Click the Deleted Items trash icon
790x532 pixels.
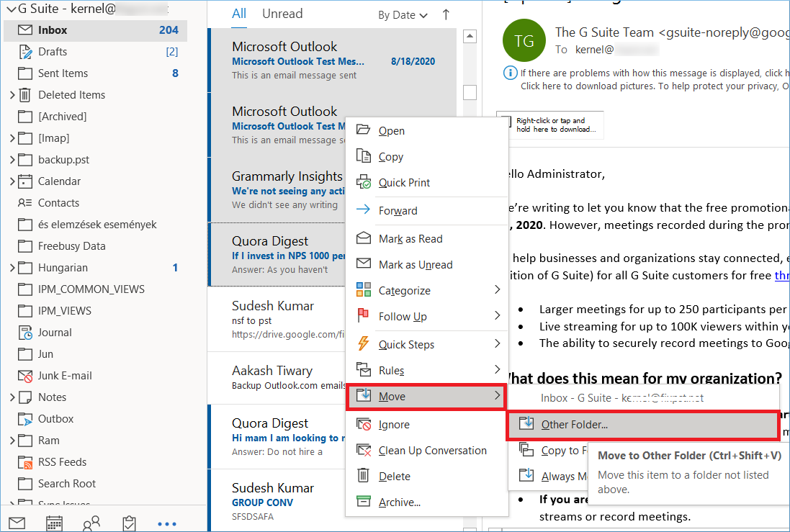pyautogui.click(x=24, y=95)
